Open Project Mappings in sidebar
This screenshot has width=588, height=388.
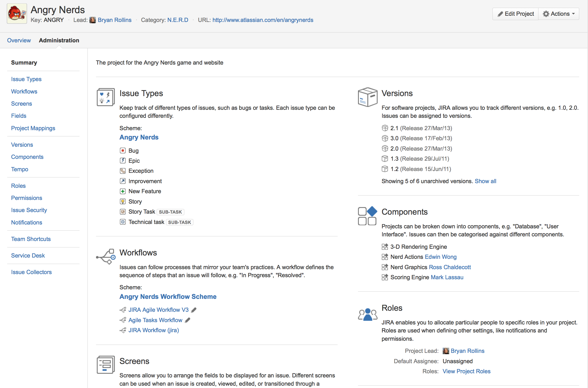(x=33, y=128)
